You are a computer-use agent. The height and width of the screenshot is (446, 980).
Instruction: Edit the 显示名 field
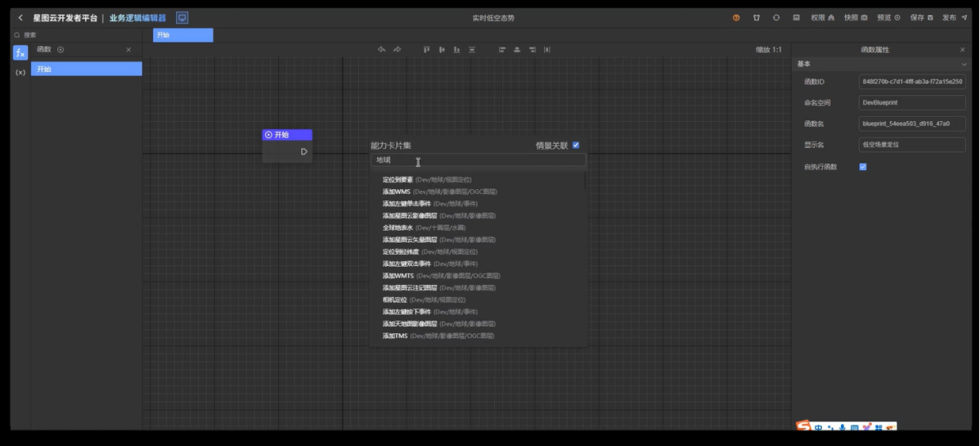coord(912,145)
